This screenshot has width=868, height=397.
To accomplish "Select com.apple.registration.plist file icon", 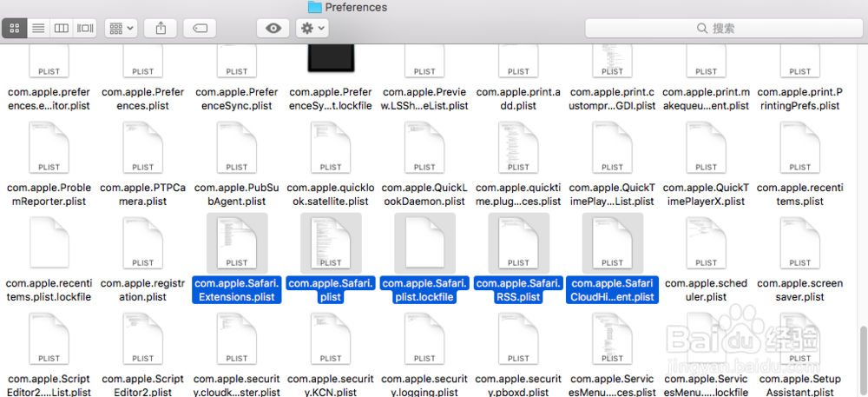I will point(143,242).
